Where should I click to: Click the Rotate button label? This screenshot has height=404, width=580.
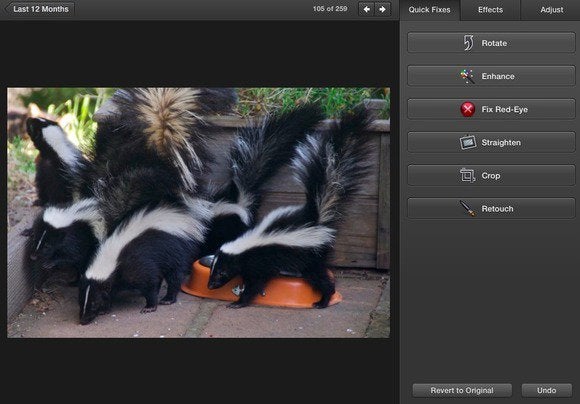pyautogui.click(x=494, y=43)
